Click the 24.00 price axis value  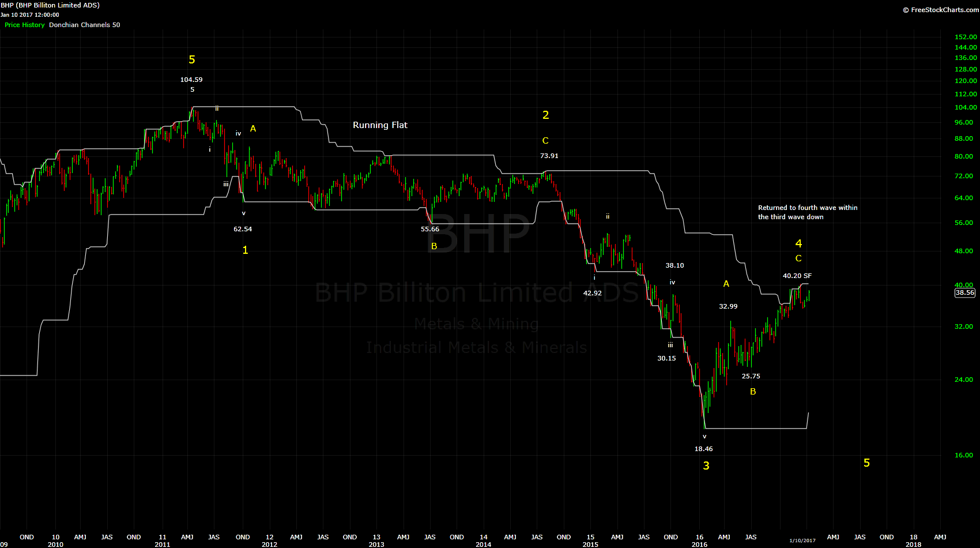click(x=964, y=380)
